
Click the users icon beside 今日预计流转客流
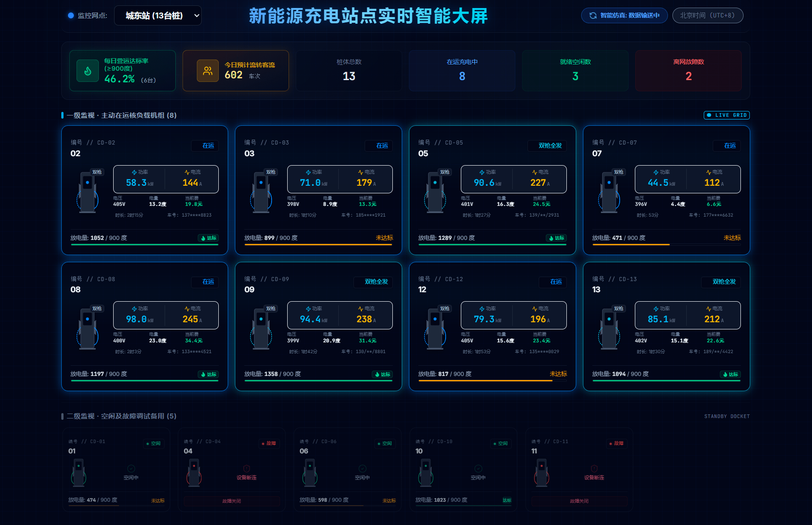click(x=208, y=71)
